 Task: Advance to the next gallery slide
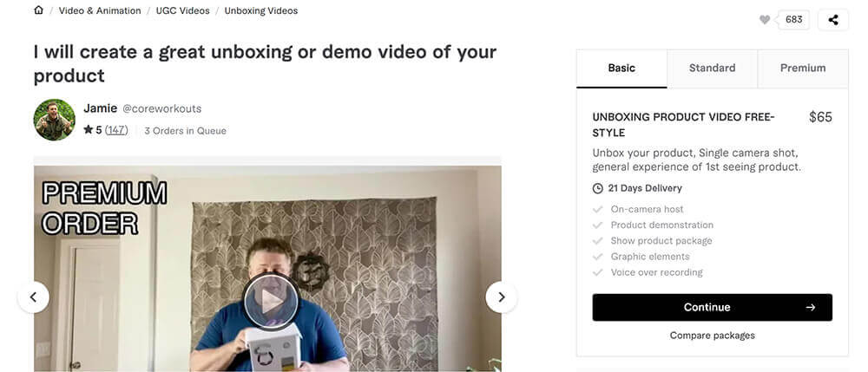pos(501,297)
